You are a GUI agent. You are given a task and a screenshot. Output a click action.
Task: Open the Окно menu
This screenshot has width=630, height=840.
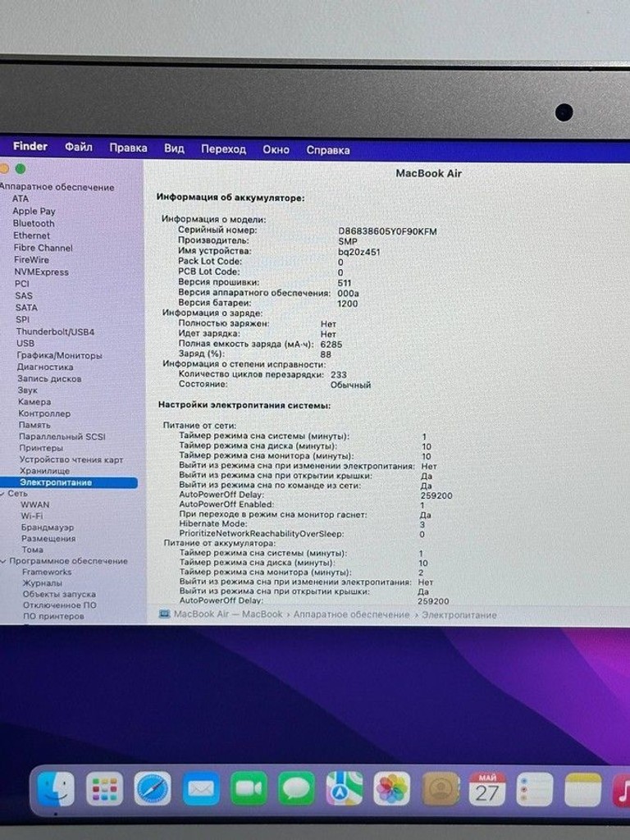(x=276, y=149)
